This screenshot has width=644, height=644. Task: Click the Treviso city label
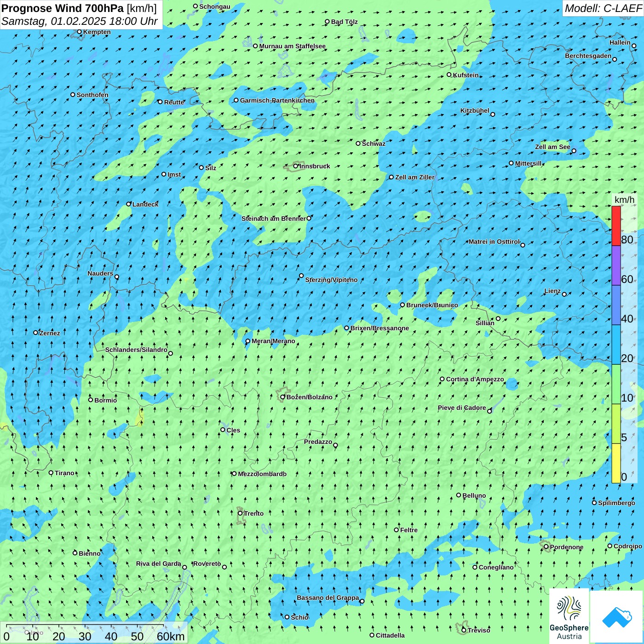479,630
